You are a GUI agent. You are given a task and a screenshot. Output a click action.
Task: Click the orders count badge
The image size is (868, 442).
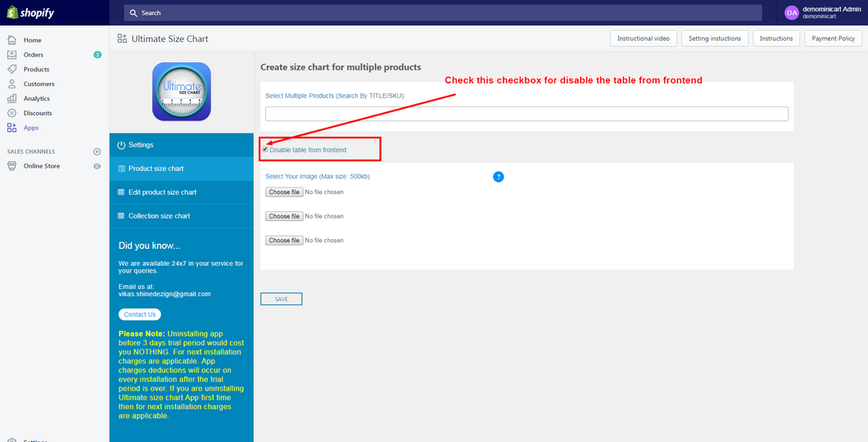click(x=97, y=55)
